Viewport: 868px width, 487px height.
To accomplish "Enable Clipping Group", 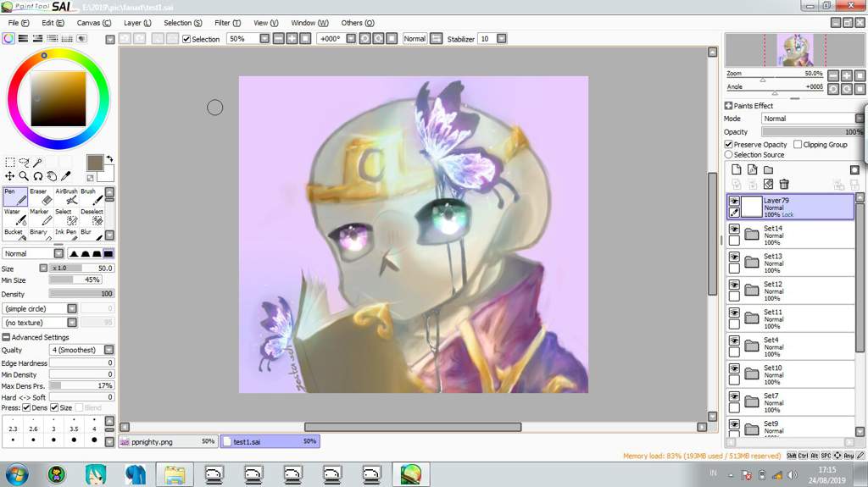I will 798,145.
